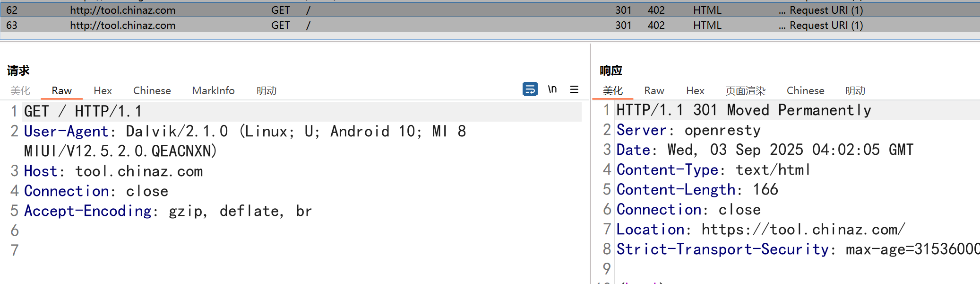This screenshot has width=980, height=284.
Task: Switch to request Raw tab
Action: pos(61,90)
